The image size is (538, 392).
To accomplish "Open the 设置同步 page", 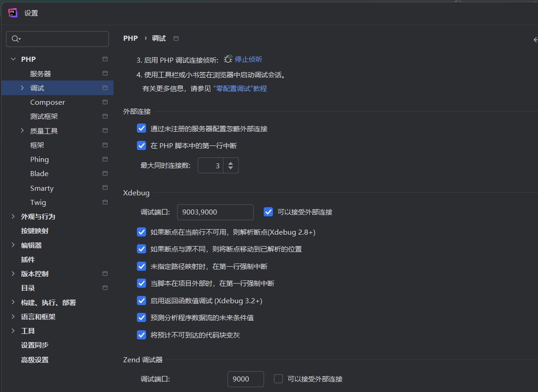I will pos(35,345).
